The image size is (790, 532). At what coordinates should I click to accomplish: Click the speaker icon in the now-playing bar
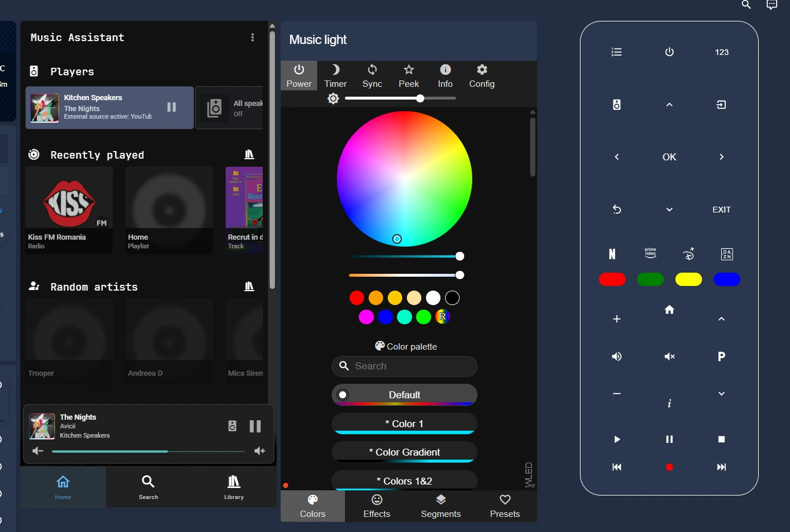pos(232,426)
